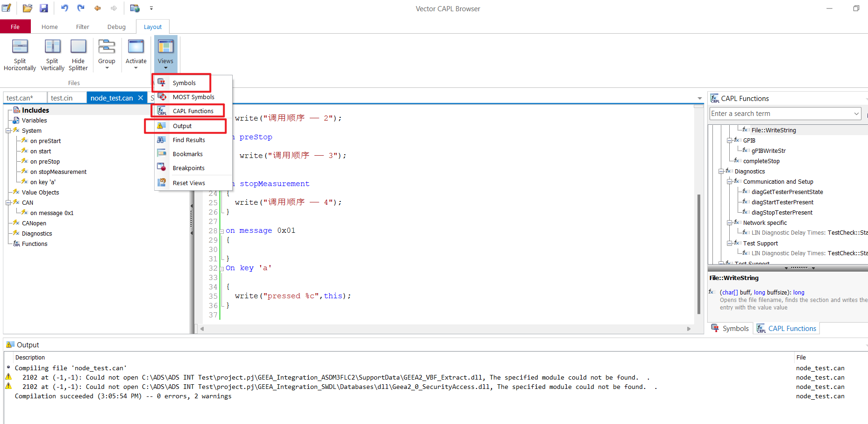Undo the last edit
This screenshot has width=868, height=424.
[x=64, y=8]
